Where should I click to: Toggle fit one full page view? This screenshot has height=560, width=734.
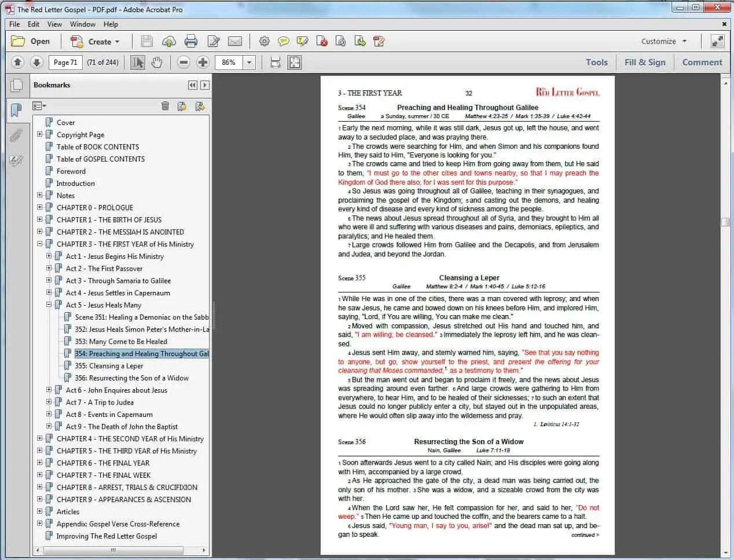[295, 62]
